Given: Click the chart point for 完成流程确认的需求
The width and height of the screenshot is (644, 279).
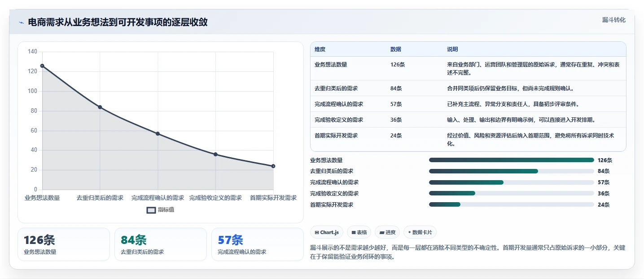Looking at the screenshot, I should (158, 133).
